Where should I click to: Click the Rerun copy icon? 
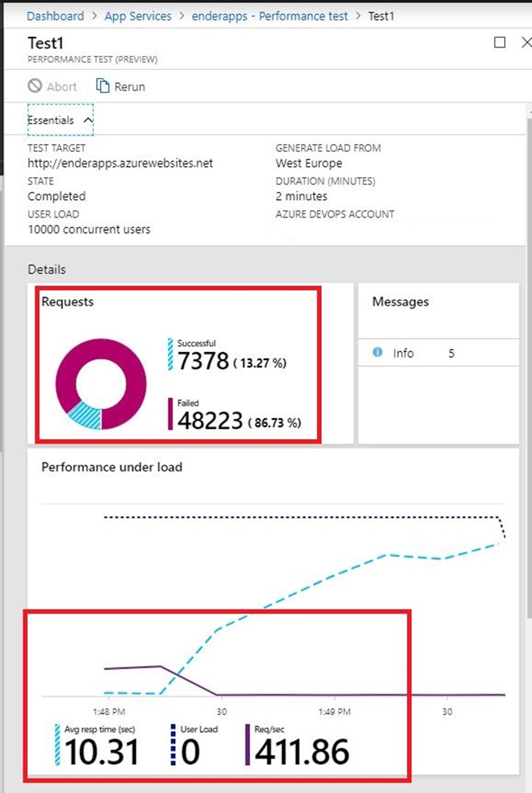click(x=103, y=86)
